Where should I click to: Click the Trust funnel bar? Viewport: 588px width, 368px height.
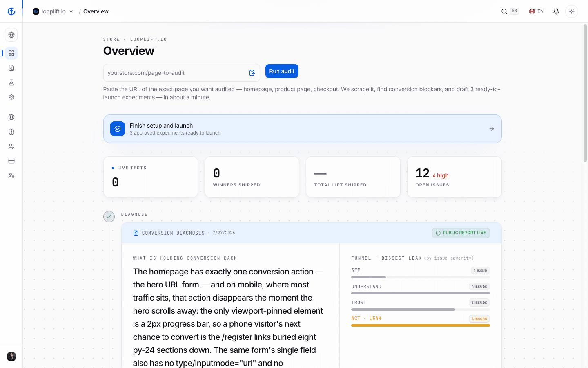point(421,310)
